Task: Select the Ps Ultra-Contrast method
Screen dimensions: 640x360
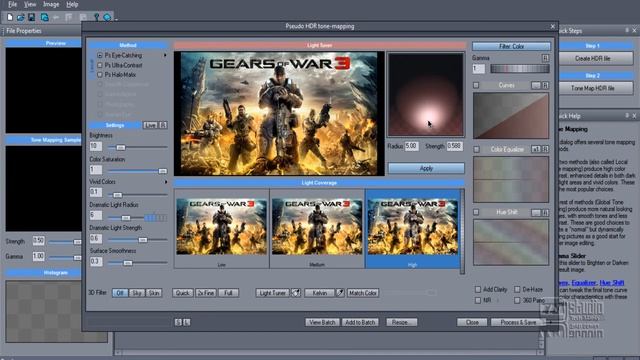Action: point(120,65)
